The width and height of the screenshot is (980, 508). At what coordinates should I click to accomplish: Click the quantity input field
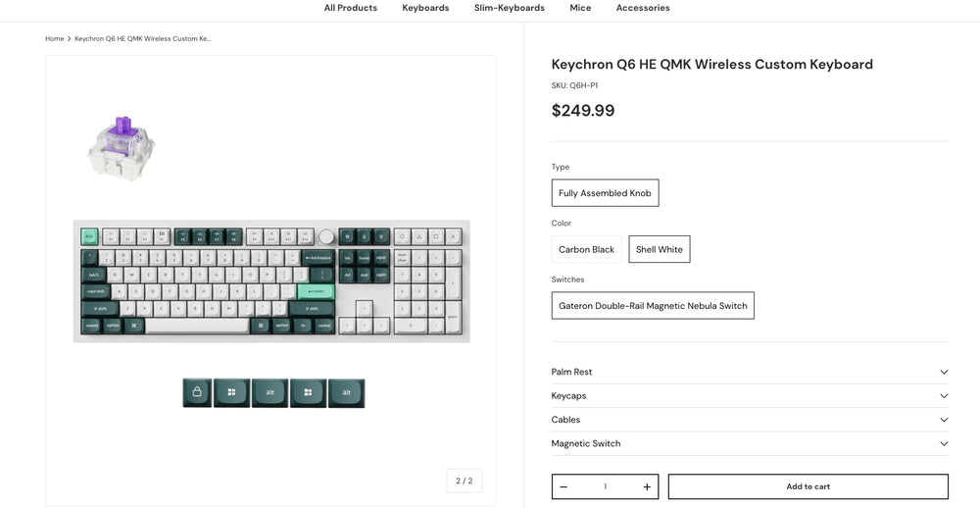605,486
